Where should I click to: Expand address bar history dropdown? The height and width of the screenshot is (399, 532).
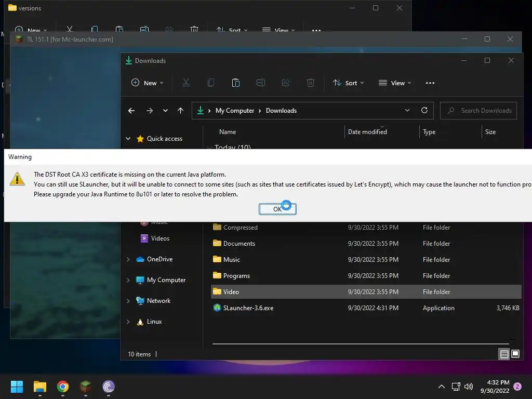(x=407, y=110)
